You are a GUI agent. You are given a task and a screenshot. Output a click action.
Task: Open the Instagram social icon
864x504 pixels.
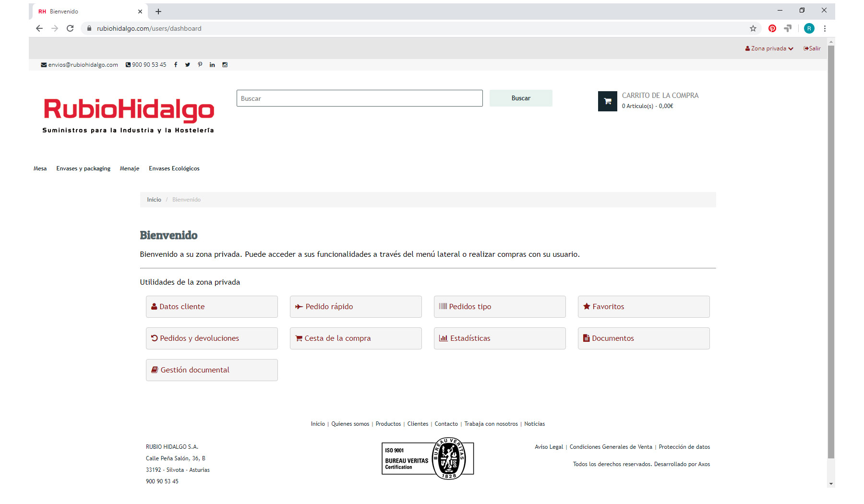pos(225,65)
